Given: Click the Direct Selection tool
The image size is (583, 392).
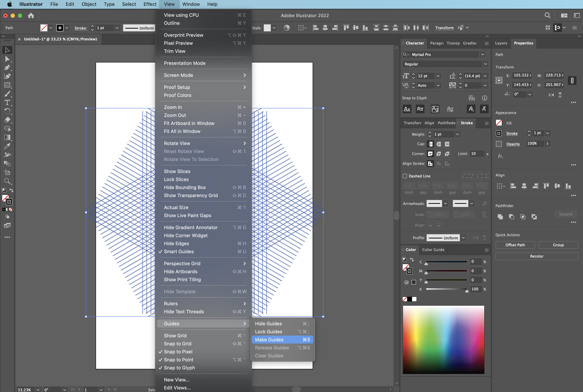Looking at the screenshot, I should coord(7,59).
